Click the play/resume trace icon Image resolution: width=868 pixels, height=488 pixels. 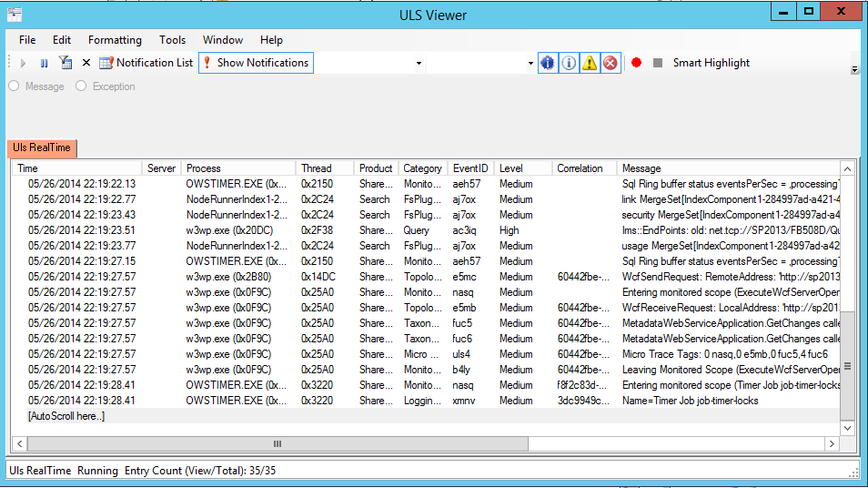click(24, 63)
